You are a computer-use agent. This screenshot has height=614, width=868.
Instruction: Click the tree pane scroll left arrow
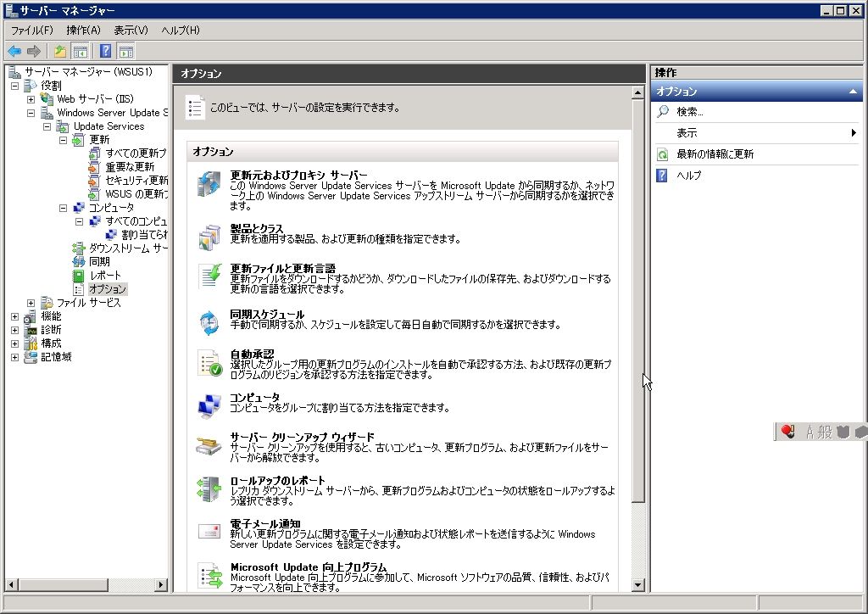tap(11, 584)
